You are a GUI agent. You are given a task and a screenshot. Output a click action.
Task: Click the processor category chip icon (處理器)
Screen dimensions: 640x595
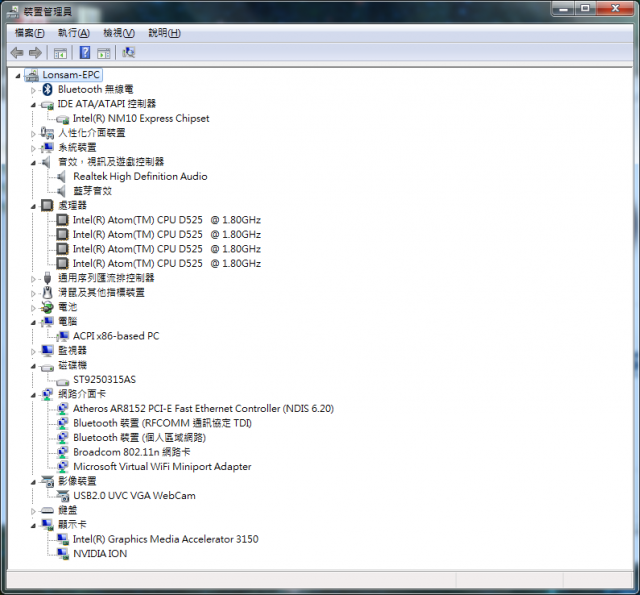pyautogui.click(x=47, y=205)
